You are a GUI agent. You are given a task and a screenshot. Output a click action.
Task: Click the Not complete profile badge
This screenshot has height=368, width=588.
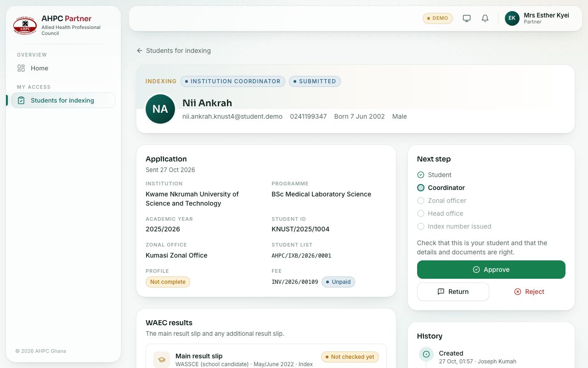(x=168, y=282)
